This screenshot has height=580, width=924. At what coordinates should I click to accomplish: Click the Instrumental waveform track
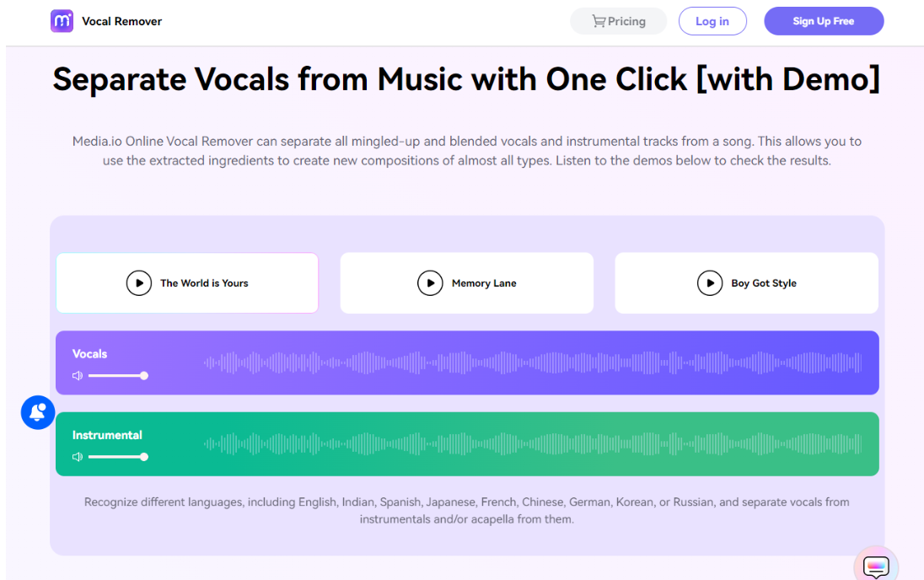pos(531,444)
